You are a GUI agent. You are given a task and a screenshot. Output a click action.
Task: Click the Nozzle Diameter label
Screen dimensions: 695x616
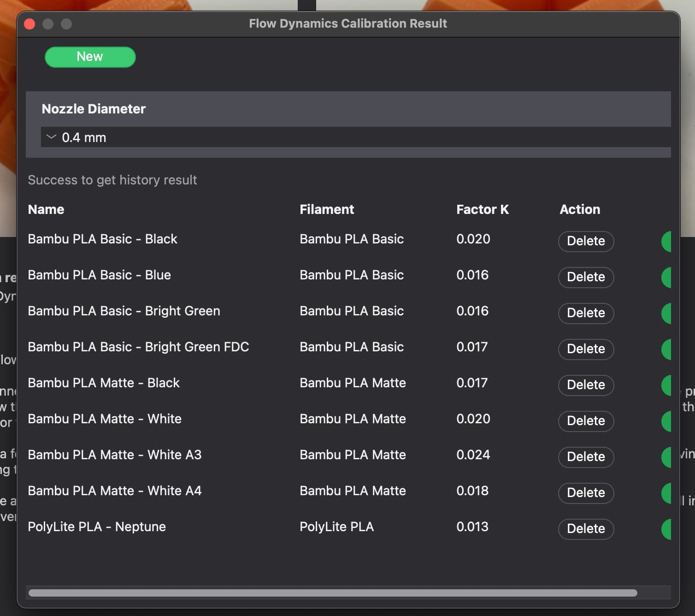tap(94, 109)
